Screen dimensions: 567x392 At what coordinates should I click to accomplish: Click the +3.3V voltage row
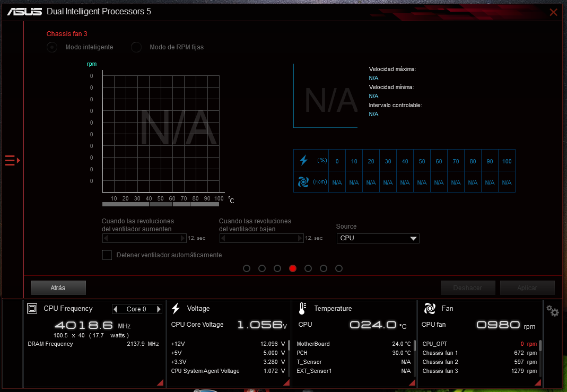coord(228,362)
